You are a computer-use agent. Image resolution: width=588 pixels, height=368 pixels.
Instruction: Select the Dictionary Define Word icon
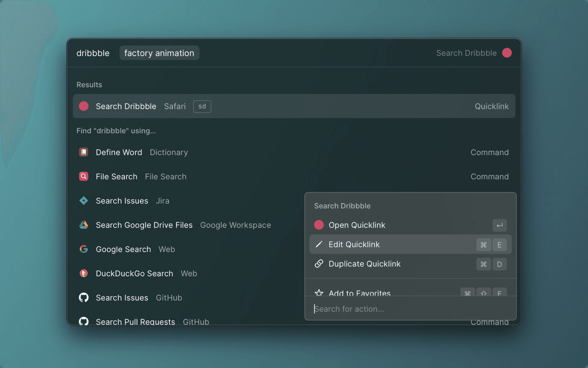[83, 152]
